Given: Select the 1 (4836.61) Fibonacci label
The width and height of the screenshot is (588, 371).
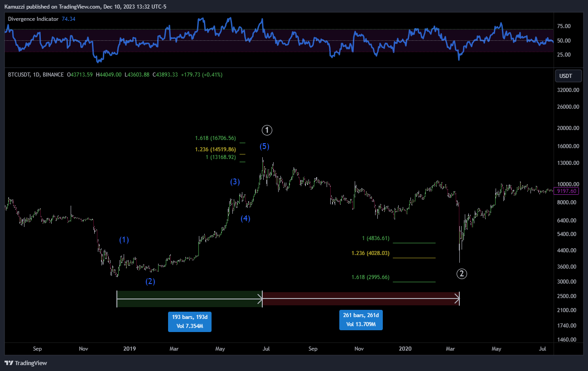Looking at the screenshot, I should pos(376,238).
